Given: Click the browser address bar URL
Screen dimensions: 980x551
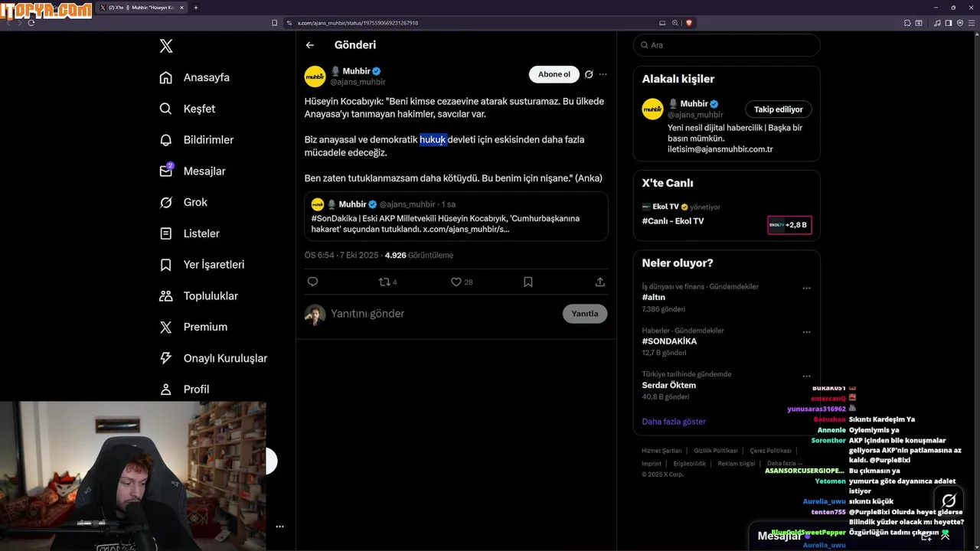Looking at the screenshot, I should [358, 23].
